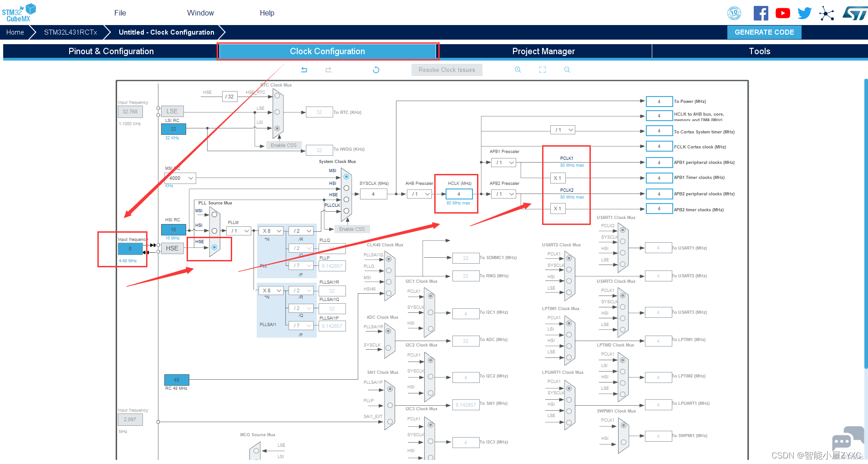Click the Untitled - Clock Configuration breadcrumb
This screenshot has height=464, width=868.
[167, 32]
